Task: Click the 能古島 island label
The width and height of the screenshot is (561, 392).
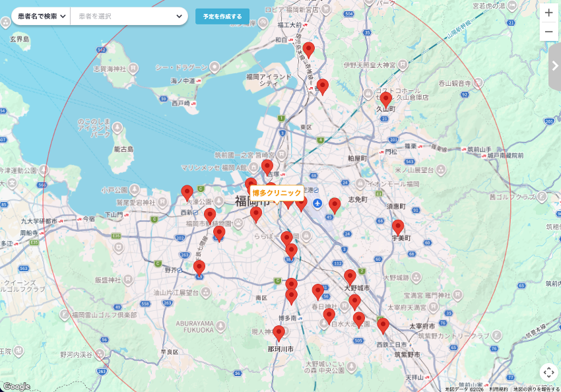Action: pos(124,148)
